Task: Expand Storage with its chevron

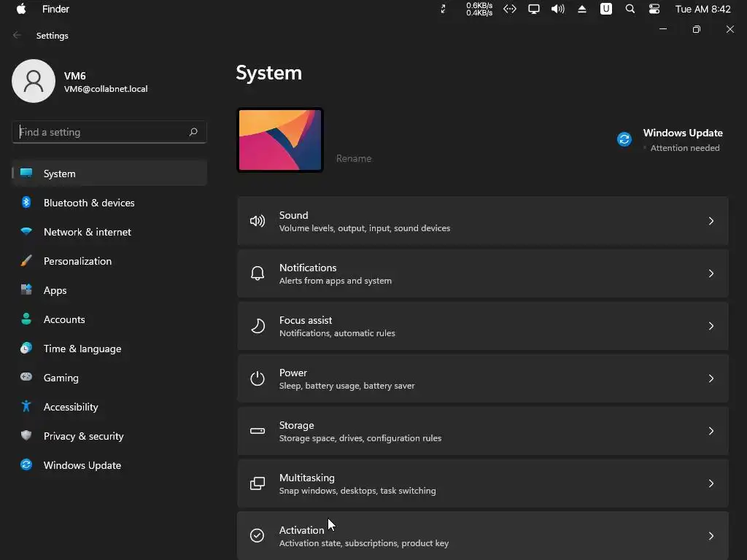Action: pyautogui.click(x=711, y=431)
